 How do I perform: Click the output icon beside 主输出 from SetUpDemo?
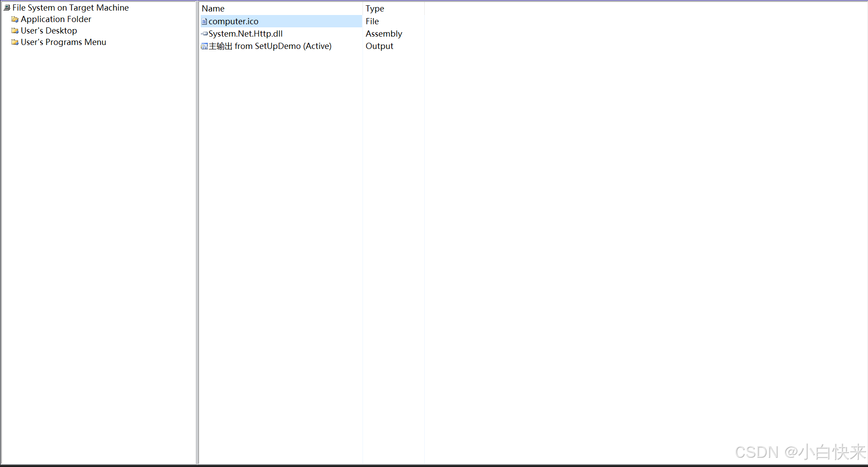coord(204,46)
